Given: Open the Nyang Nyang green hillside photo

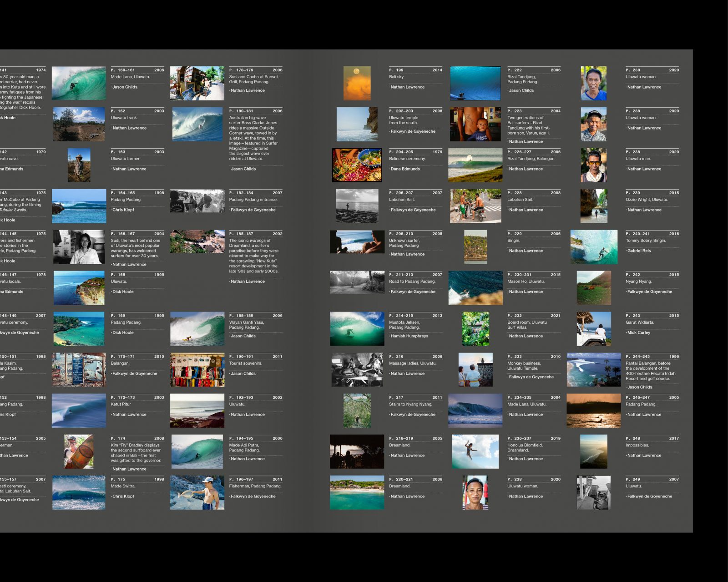Looking at the screenshot, I should click(593, 288).
